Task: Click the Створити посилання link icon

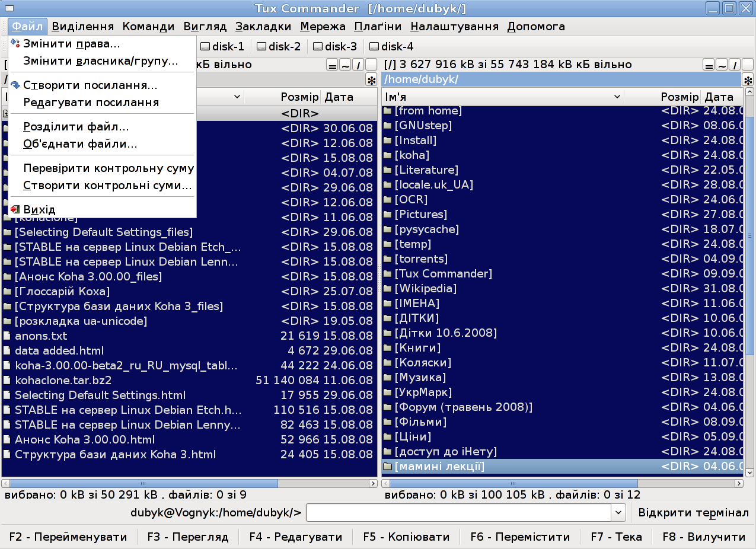Action: (x=17, y=85)
